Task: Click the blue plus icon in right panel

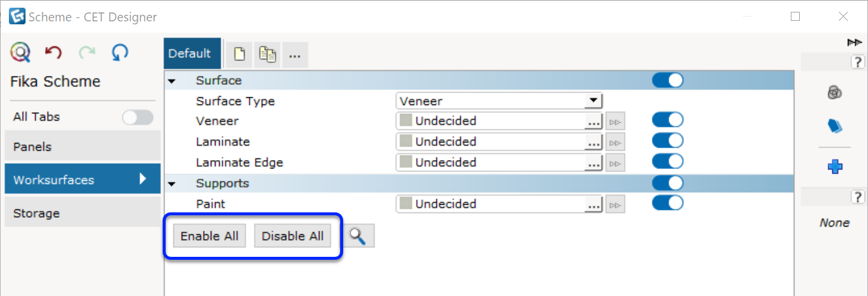Action: click(x=835, y=167)
